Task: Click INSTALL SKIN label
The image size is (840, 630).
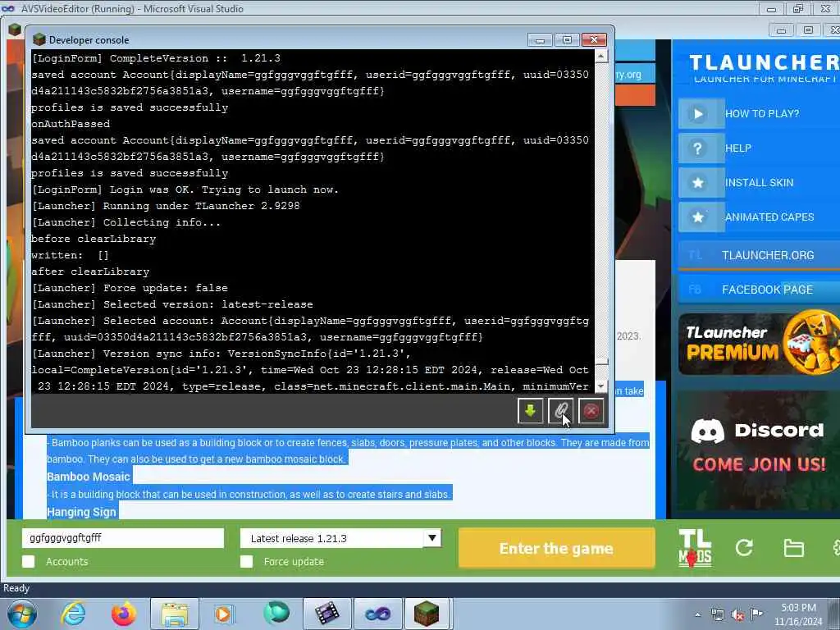Action: [759, 183]
